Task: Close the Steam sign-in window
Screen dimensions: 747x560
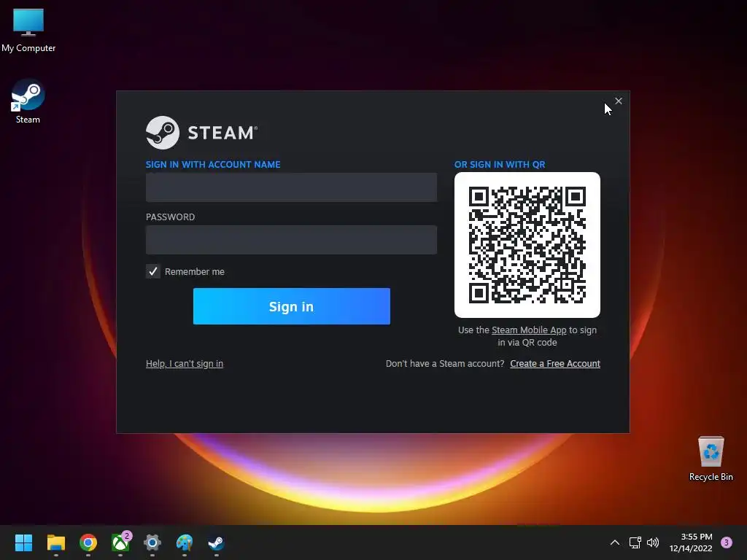Action: 619,101
